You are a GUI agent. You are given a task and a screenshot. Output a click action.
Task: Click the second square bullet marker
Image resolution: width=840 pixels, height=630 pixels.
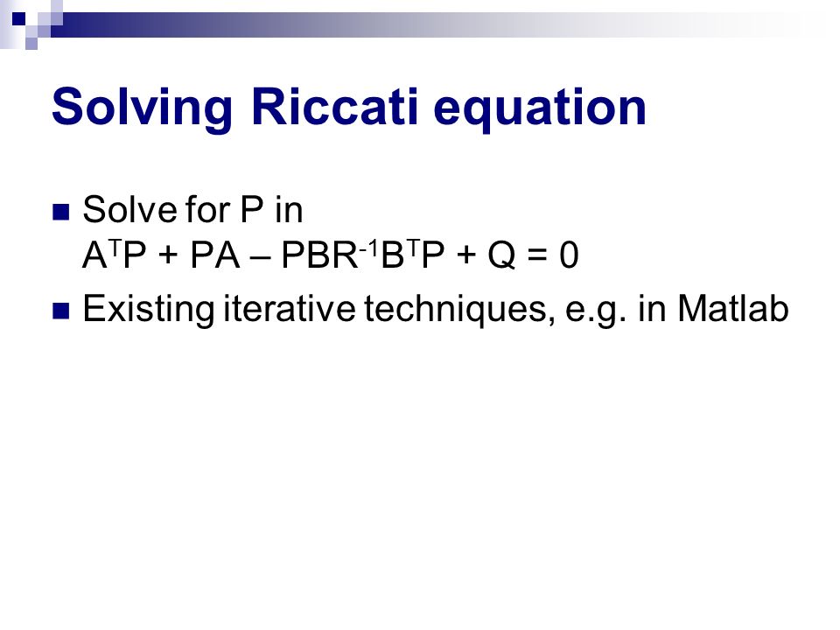[61, 311]
